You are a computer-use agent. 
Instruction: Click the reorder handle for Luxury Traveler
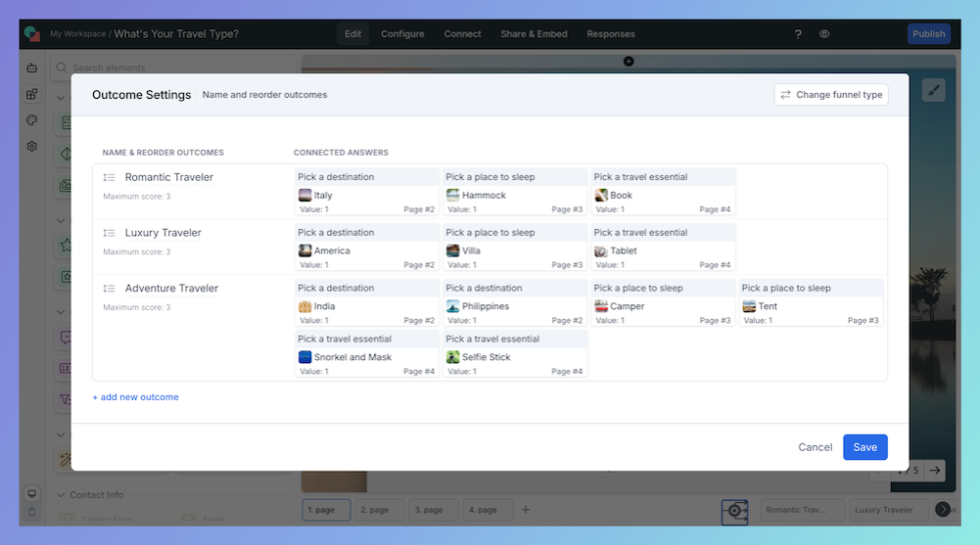(110, 233)
